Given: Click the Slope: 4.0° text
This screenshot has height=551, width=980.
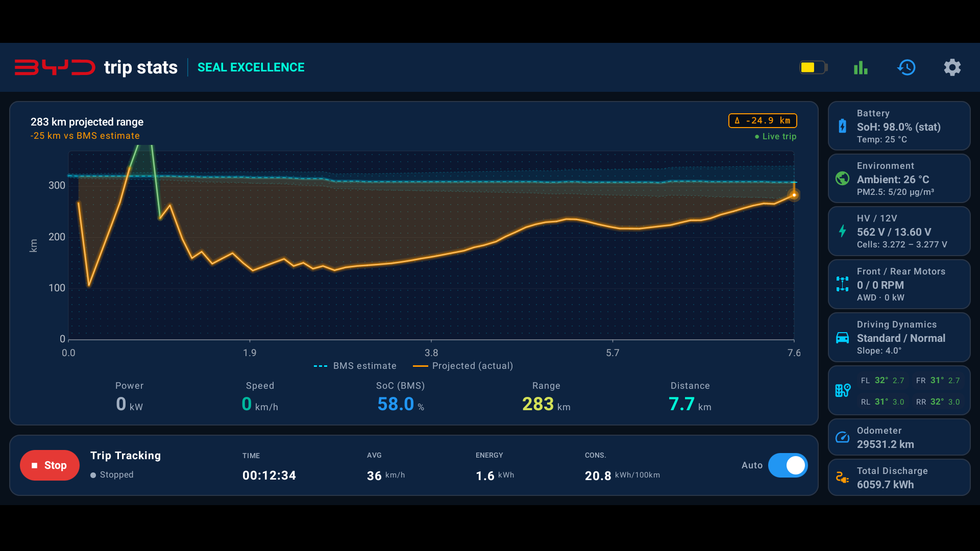Looking at the screenshot, I should 879,351.
